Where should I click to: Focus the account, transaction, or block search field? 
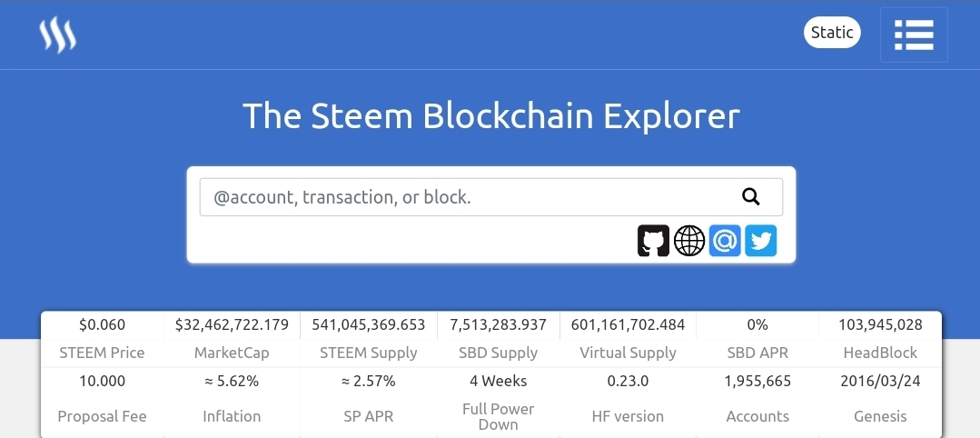click(463, 196)
